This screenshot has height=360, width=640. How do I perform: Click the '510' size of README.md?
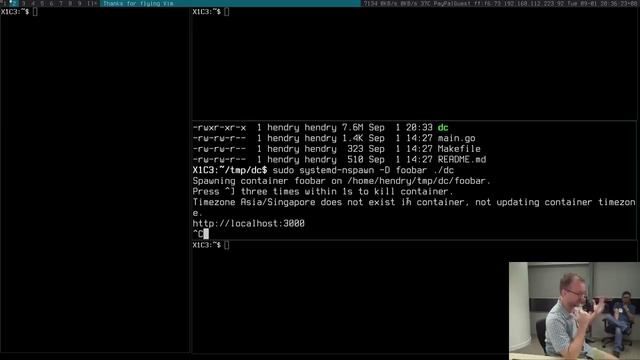pyautogui.click(x=355, y=160)
